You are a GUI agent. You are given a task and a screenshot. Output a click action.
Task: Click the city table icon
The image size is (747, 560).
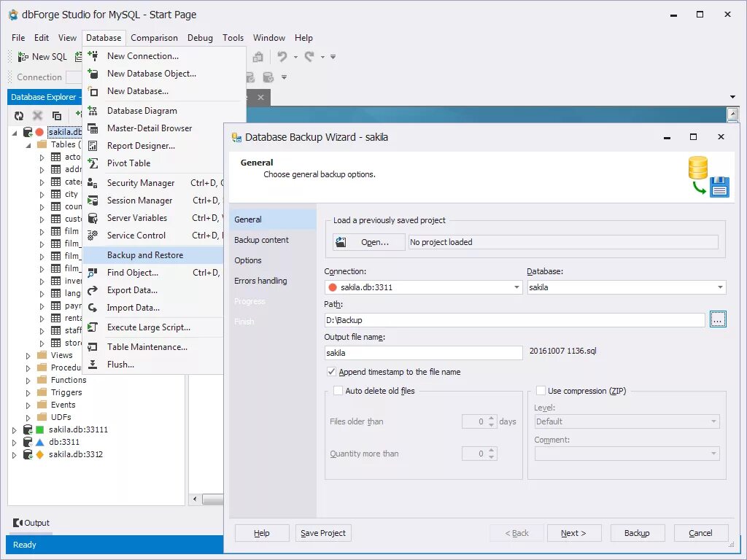[x=55, y=194]
